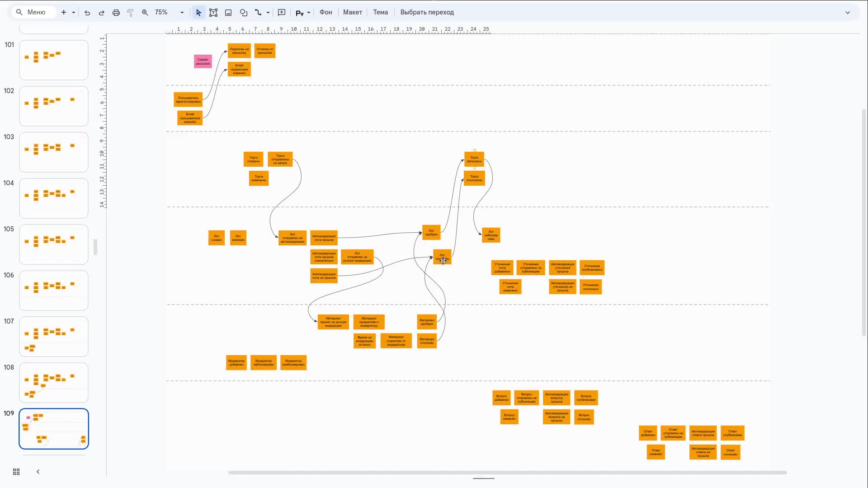Expand the new slide dropdown arrow
Viewport: 868px width, 488px height.
point(74,13)
